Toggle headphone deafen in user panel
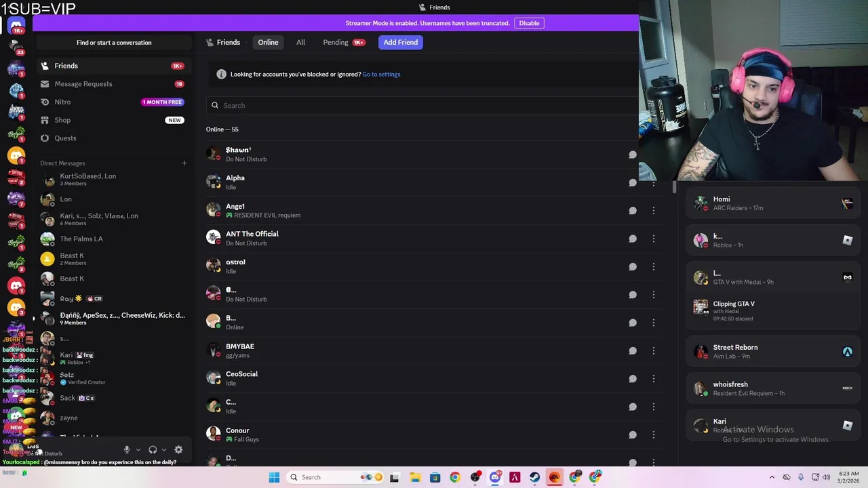Viewport: 868px width, 488px height. [153, 449]
